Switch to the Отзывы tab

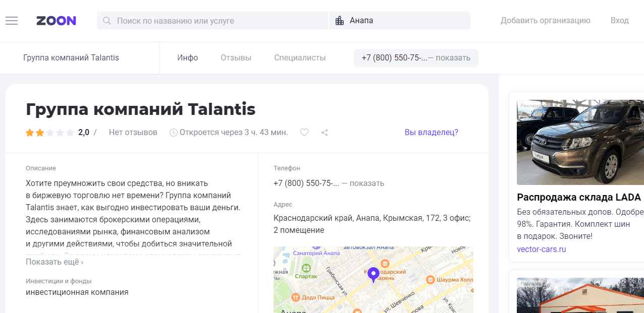click(235, 57)
